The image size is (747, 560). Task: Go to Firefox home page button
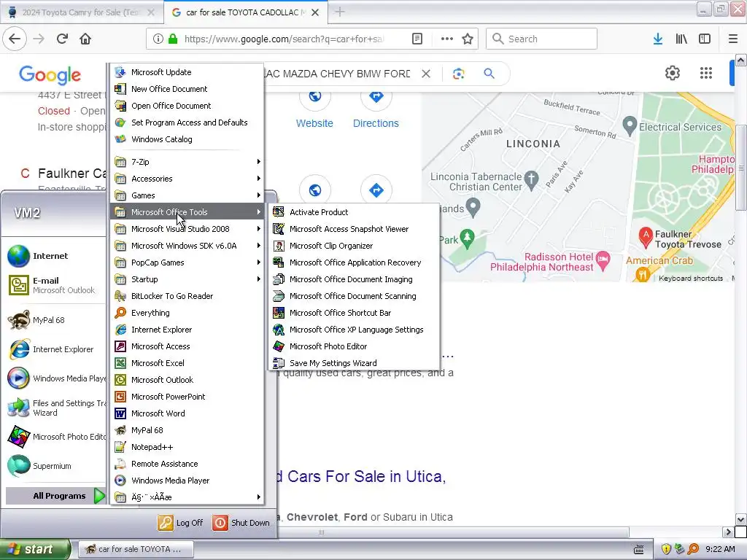point(85,39)
